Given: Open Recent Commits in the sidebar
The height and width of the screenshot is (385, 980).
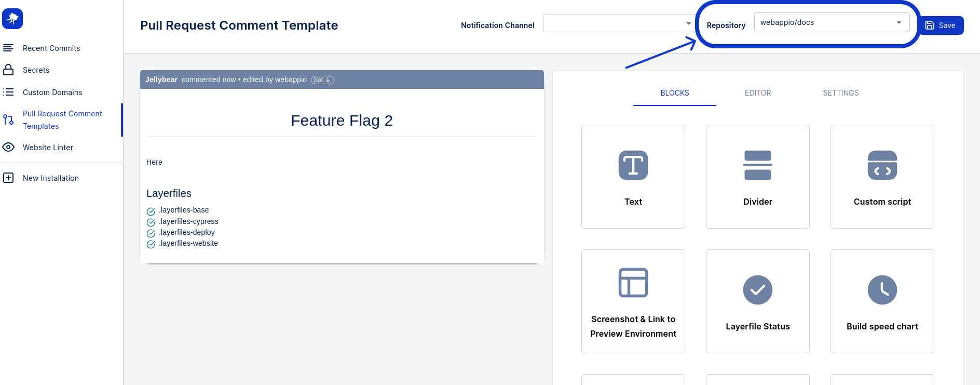Looking at the screenshot, I should pos(51,48).
